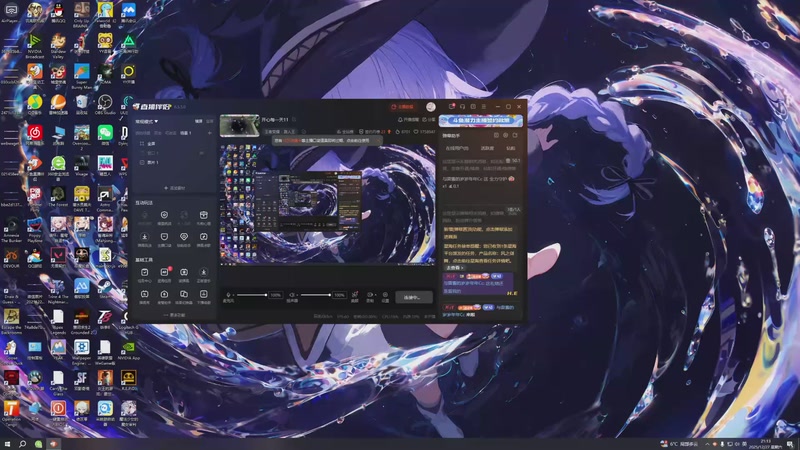This screenshot has height=450, width=800.
Task: Refresh the 弹幕助手 panel
Action: coord(515,136)
